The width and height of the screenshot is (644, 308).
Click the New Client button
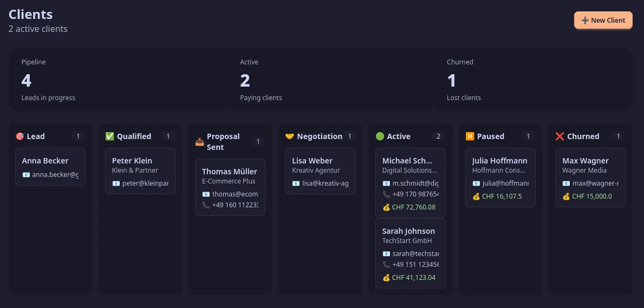coord(603,21)
